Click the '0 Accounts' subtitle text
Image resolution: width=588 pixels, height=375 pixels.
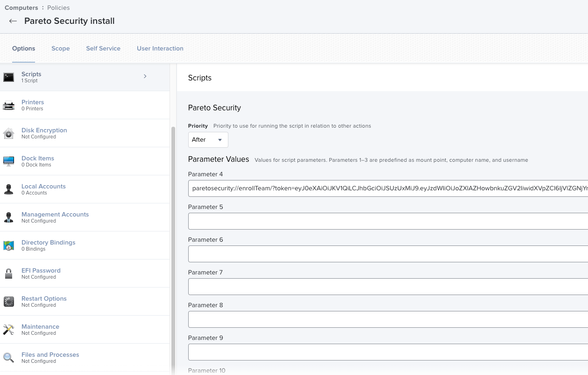34,193
